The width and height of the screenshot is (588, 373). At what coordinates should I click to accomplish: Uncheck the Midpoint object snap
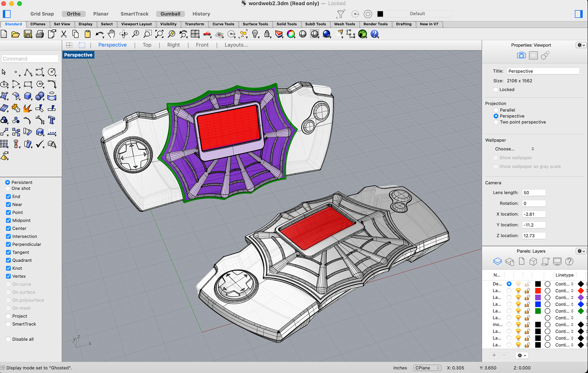tap(8, 220)
